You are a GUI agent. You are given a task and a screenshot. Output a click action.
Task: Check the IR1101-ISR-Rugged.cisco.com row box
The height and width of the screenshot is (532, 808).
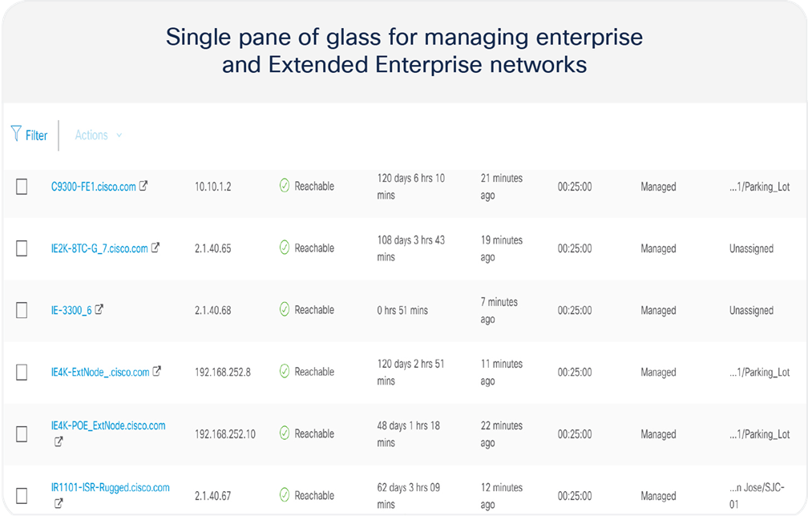pyautogui.click(x=22, y=495)
